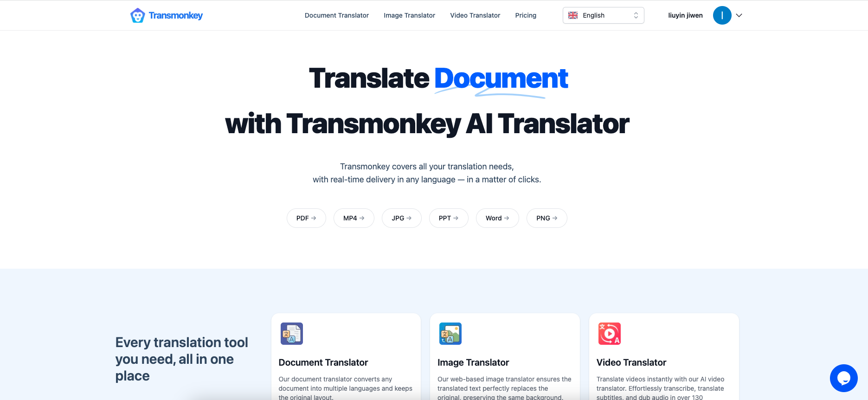
Task: Click the UK flag icon
Action: pyautogui.click(x=573, y=15)
